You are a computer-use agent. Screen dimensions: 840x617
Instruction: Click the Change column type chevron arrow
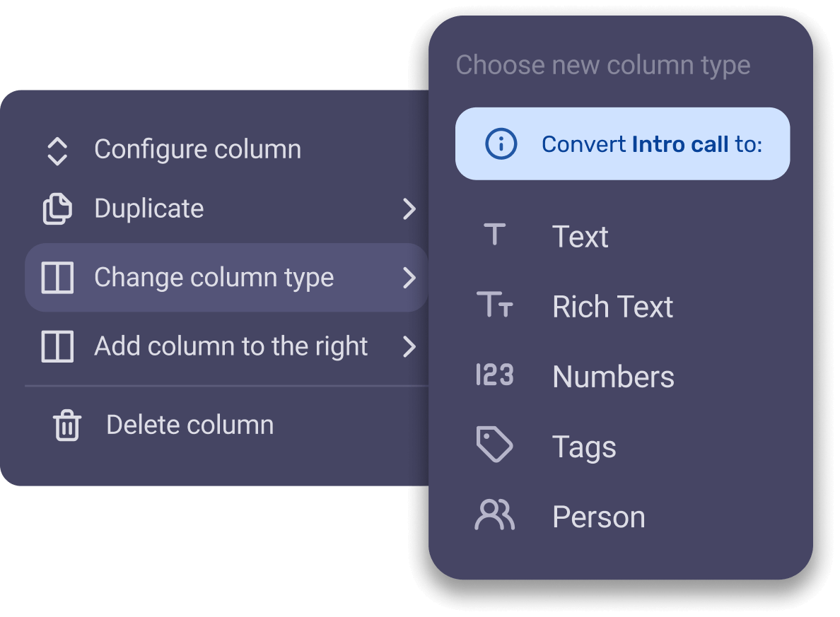[x=409, y=278]
